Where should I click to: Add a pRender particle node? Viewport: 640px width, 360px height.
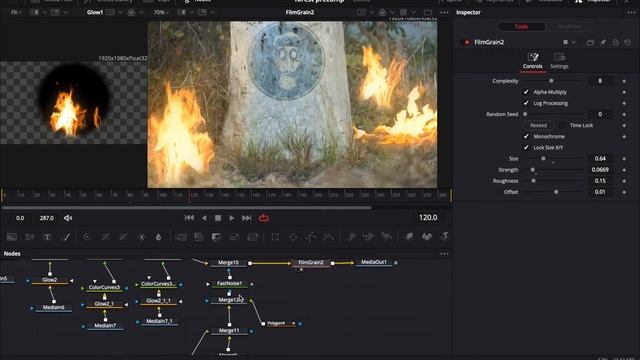(x=386, y=237)
